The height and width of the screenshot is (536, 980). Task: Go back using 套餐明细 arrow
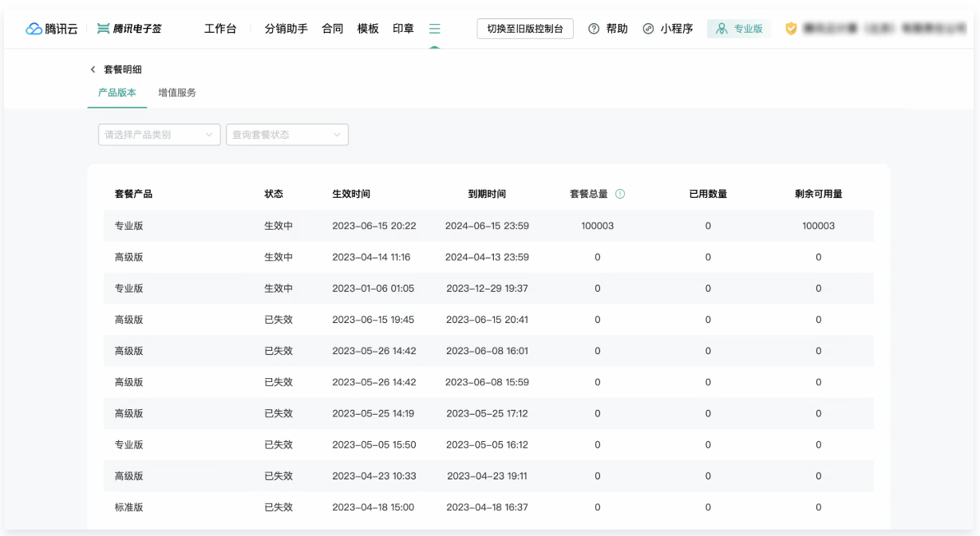[x=93, y=69]
